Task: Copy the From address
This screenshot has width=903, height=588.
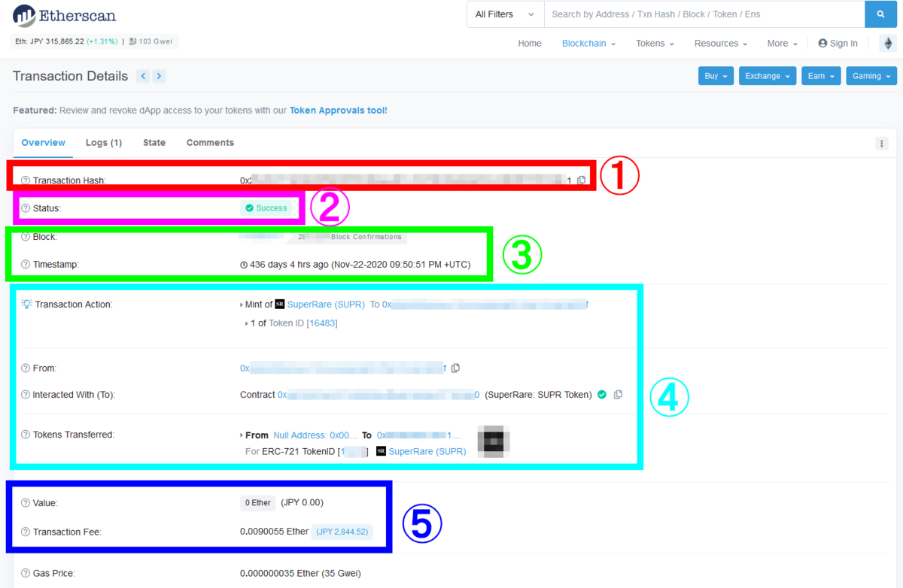Action: [455, 368]
